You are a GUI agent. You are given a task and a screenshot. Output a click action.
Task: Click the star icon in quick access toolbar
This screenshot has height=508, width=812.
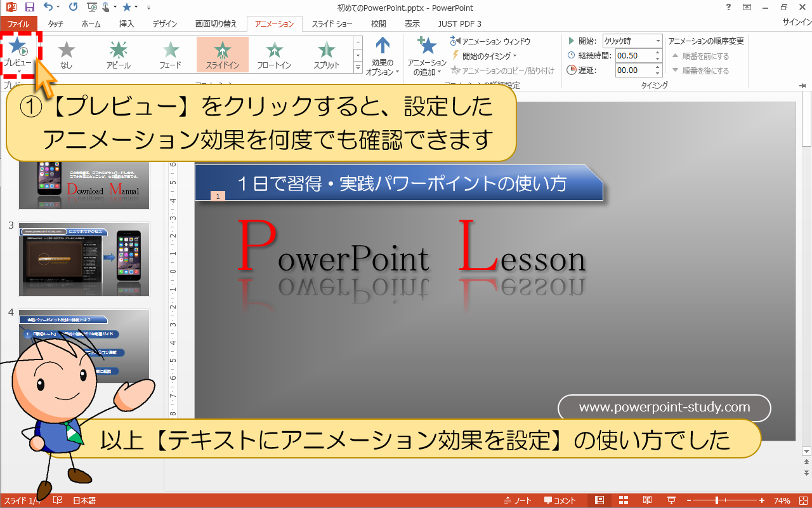(x=127, y=7)
